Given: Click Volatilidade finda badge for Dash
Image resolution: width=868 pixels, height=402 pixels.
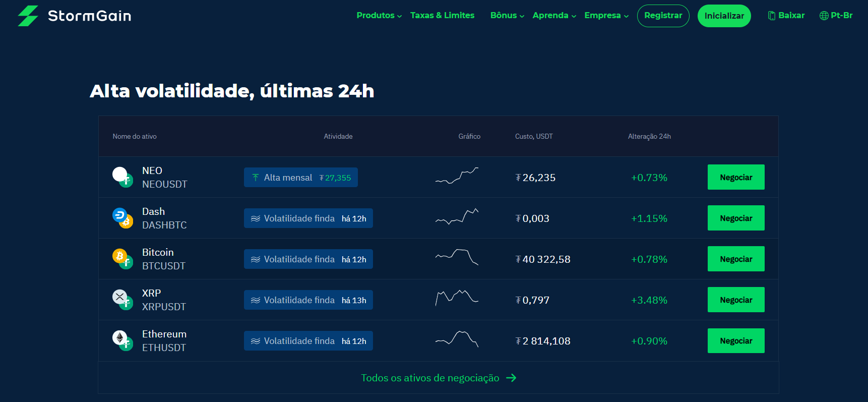Looking at the screenshot, I should point(308,218).
